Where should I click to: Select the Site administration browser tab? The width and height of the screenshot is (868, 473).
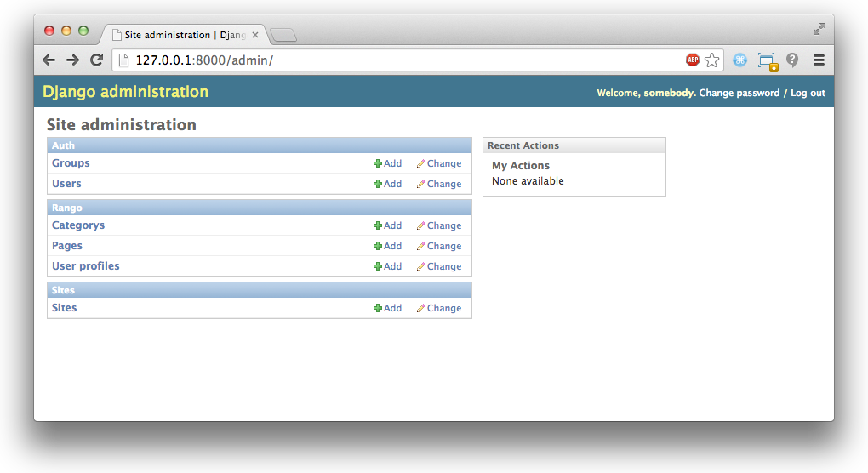coord(185,35)
